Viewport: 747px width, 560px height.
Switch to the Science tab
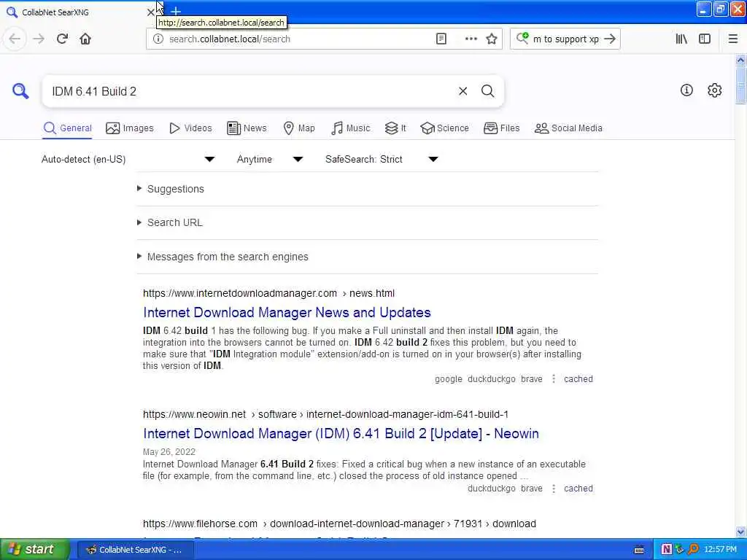[x=444, y=128]
